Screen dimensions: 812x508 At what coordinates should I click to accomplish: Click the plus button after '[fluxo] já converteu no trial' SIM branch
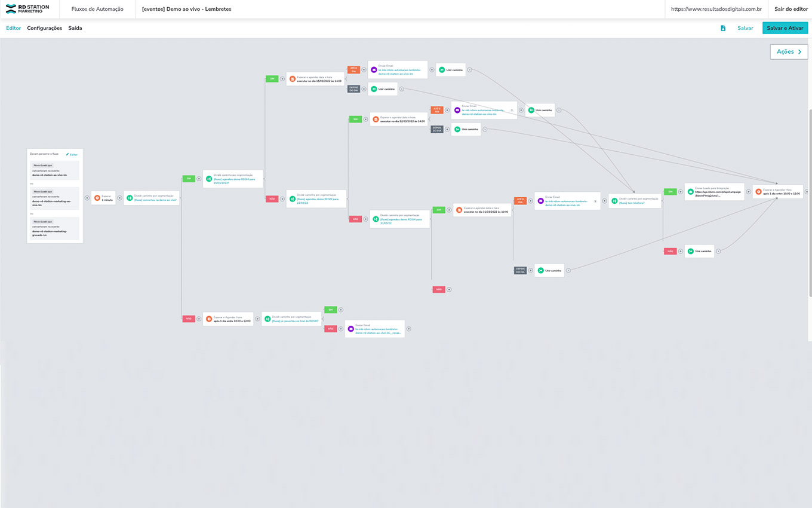(x=341, y=310)
